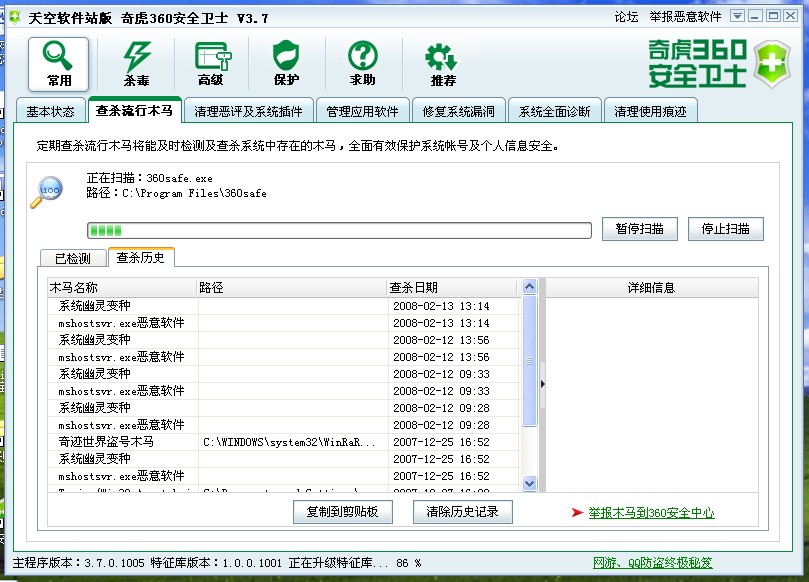Screen dimensions: 809x582
Task: Switch to the 基本状态 tab
Action: tap(50, 111)
